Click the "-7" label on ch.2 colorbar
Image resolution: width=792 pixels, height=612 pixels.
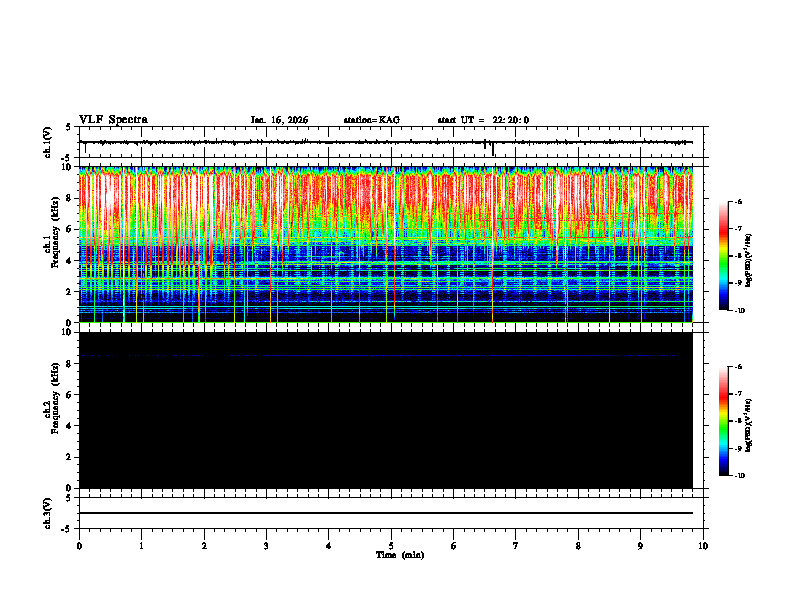point(738,394)
